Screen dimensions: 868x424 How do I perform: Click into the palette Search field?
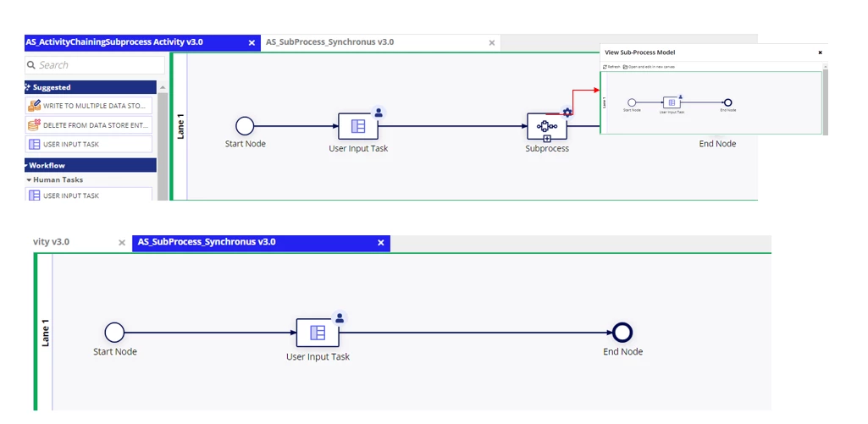(x=95, y=65)
